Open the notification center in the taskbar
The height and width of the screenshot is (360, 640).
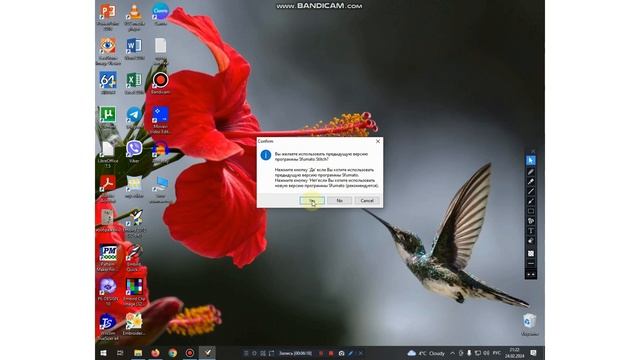[533, 353]
